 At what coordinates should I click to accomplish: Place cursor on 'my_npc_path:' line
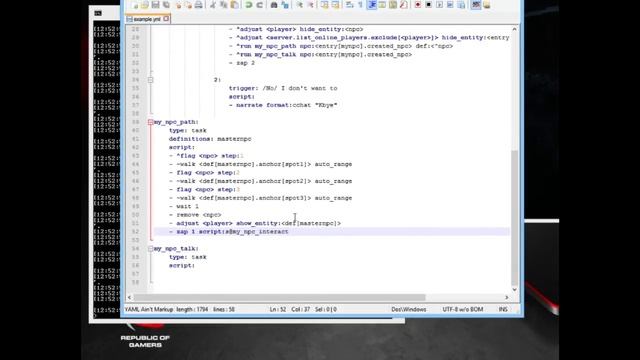[x=176, y=122]
